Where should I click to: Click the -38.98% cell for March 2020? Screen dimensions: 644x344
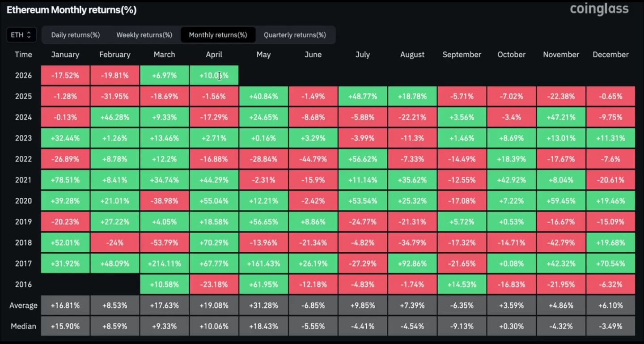[165, 201]
